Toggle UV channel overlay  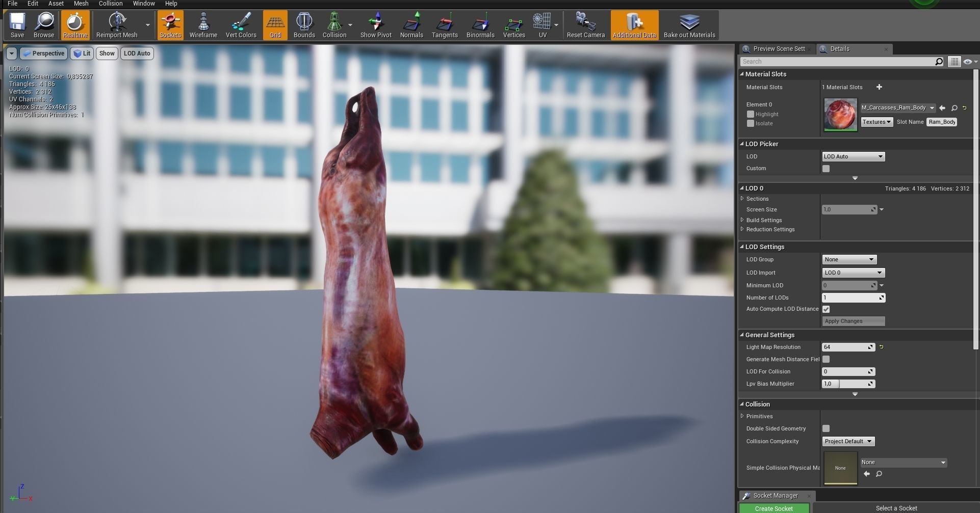[x=543, y=25]
